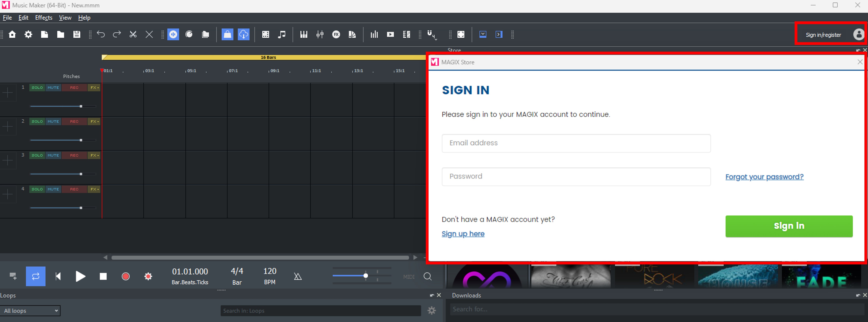Add a new track with list-plus icon
868x322 pixels.
13,276
